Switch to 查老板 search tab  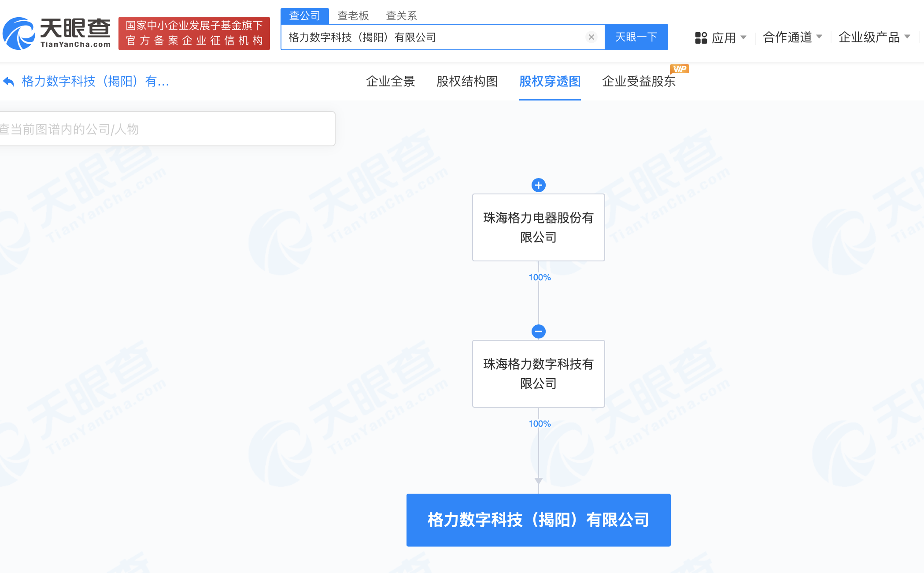(353, 16)
